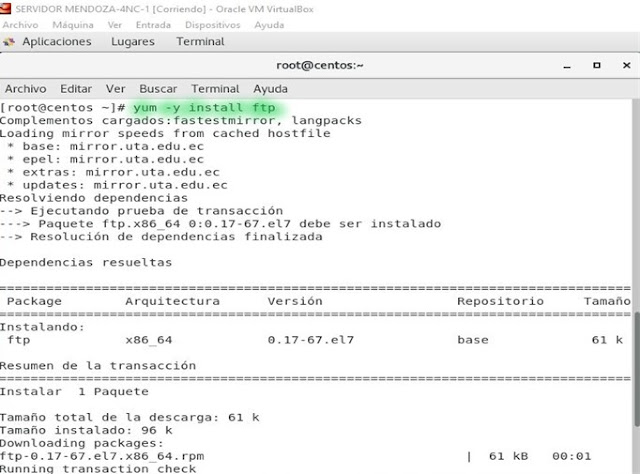
Task: Click 'Ejecutando prueba de transacción' line
Action: point(141,211)
